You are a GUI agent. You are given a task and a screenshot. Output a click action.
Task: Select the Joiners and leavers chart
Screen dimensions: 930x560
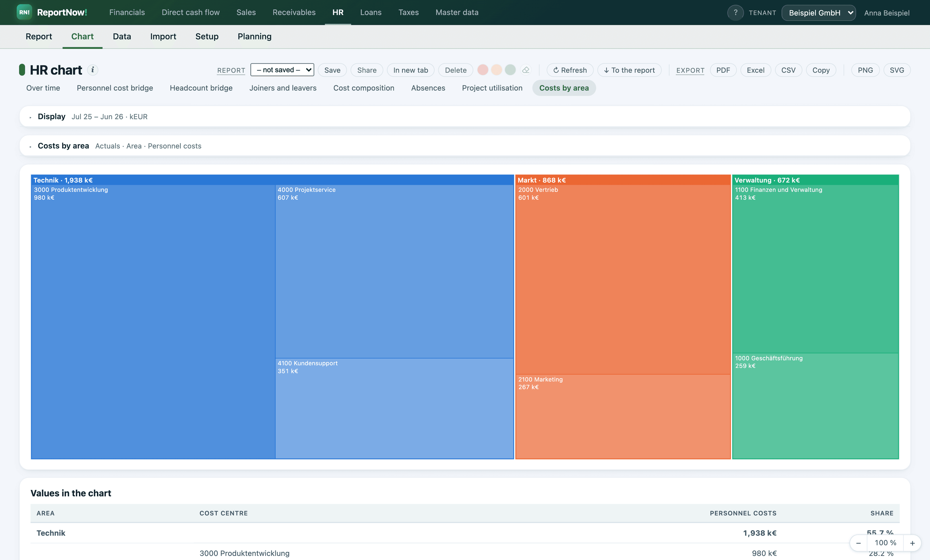click(283, 88)
